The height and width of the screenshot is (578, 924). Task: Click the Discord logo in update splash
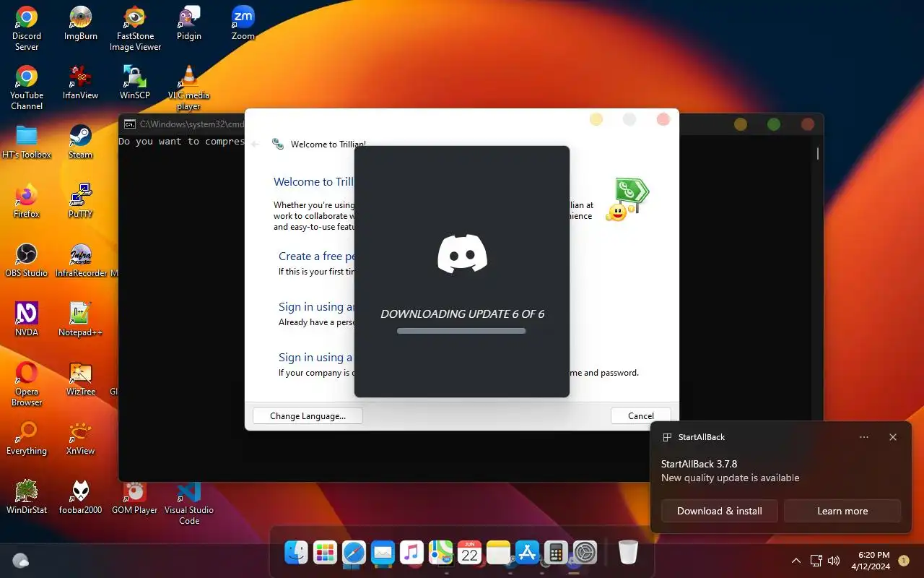click(462, 254)
